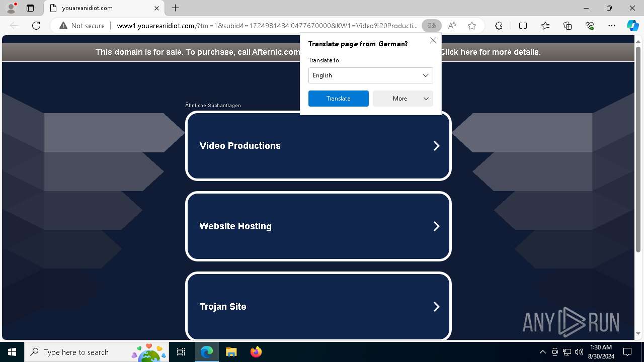Viewport: 644px width, 362px height.
Task: Open the Copilot sidebar icon
Action: (632, 26)
